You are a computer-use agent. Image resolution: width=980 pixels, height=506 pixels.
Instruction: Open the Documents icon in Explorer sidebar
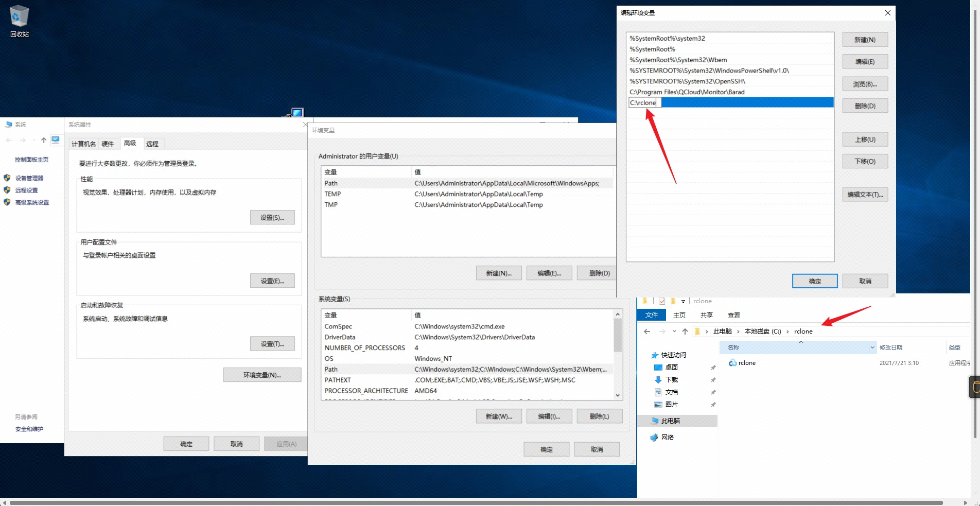tap(658, 392)
